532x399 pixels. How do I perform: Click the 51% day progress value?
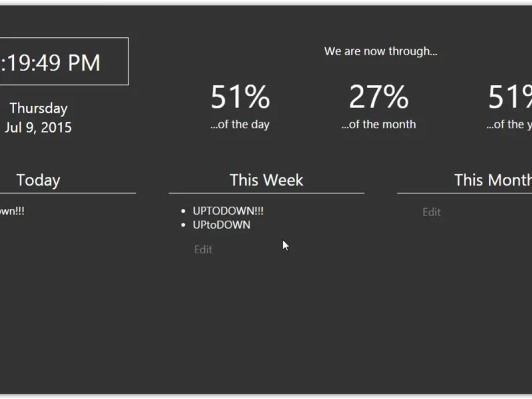pos(240,97)
